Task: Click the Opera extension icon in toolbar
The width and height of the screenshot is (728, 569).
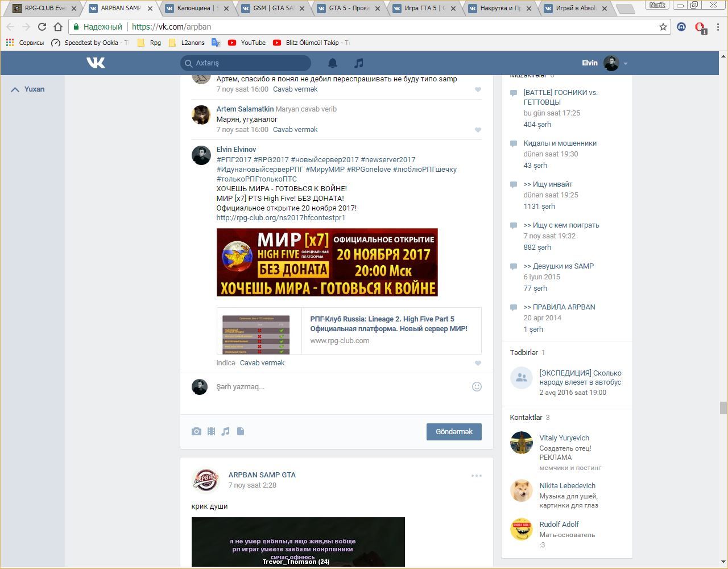Action: coord(700,27)
